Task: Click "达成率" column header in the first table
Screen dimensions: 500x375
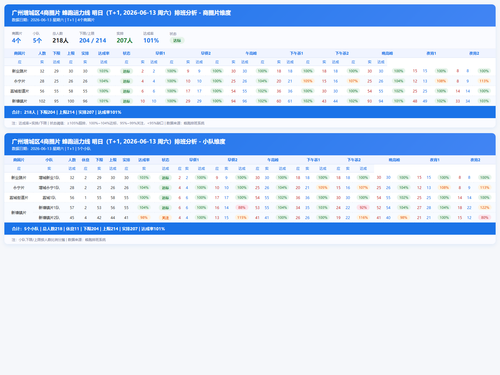Action: 104,53
